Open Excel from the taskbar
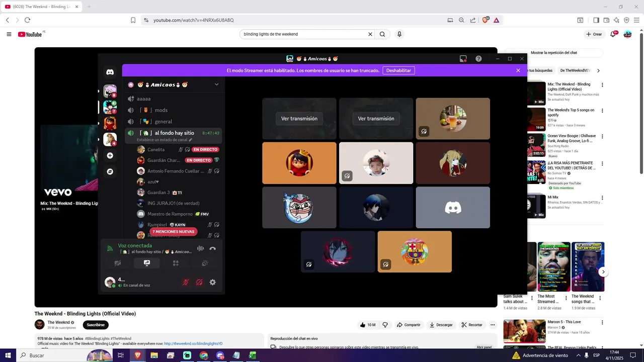This screenshot has width=644, height=362. pyautogui.click(x=253, y=355)
